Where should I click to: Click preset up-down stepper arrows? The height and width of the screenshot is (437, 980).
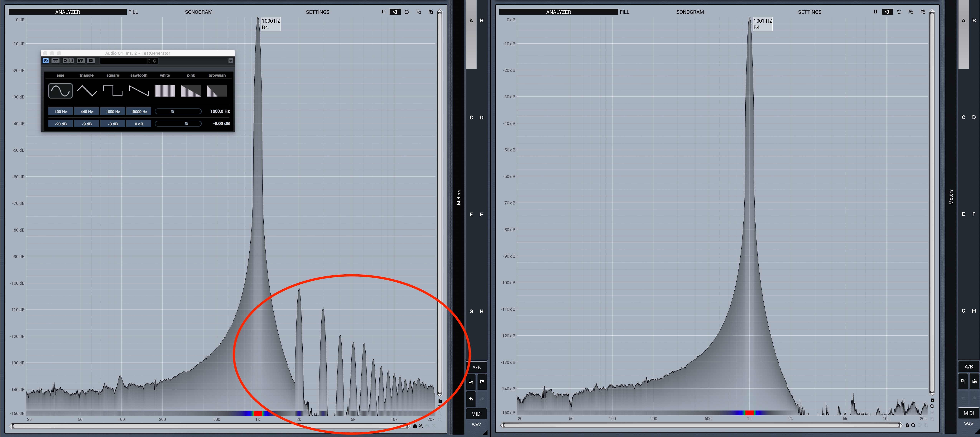coord(149,61)
